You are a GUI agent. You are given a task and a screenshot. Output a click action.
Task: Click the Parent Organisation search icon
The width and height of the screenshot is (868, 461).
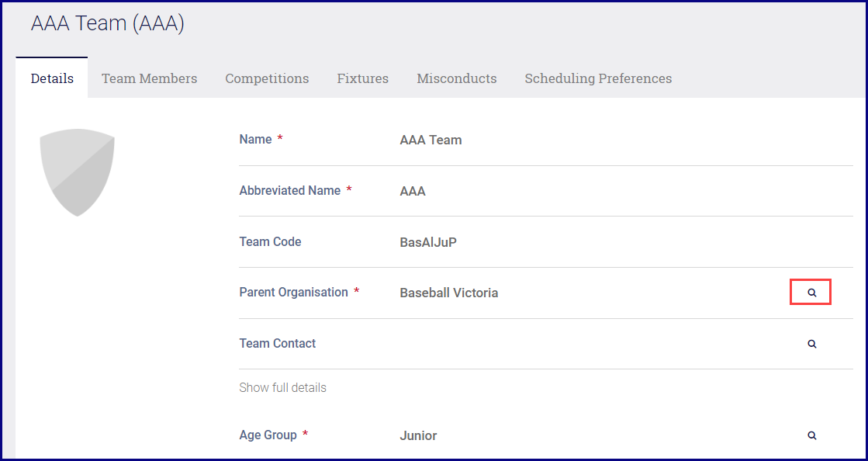[811, 293]
